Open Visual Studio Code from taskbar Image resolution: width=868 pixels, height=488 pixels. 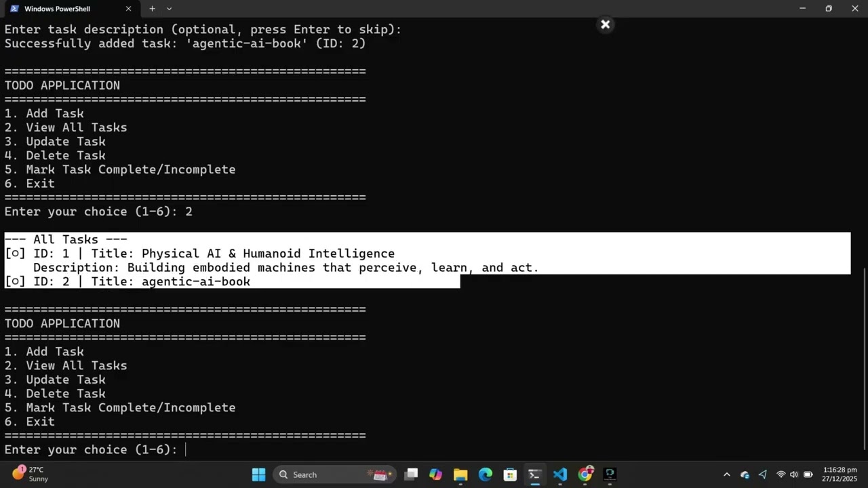pos(559,474)
